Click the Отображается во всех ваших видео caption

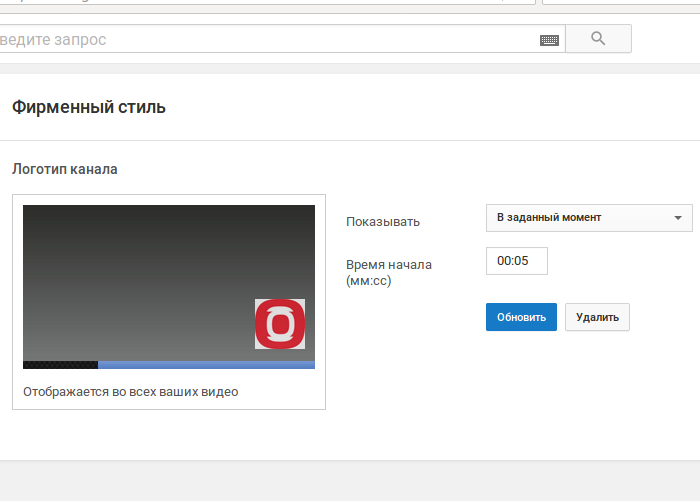click(x=131, y=392)
